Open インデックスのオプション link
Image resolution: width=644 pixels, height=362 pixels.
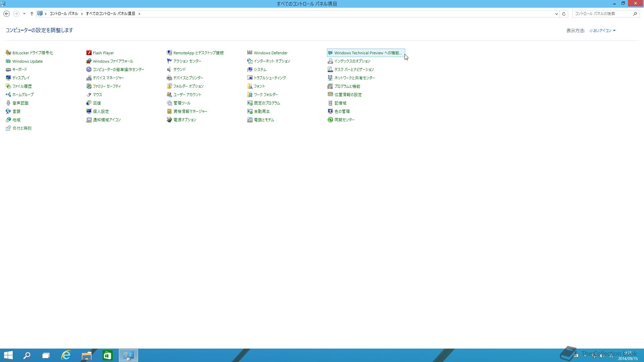click(x=352, y=61)
